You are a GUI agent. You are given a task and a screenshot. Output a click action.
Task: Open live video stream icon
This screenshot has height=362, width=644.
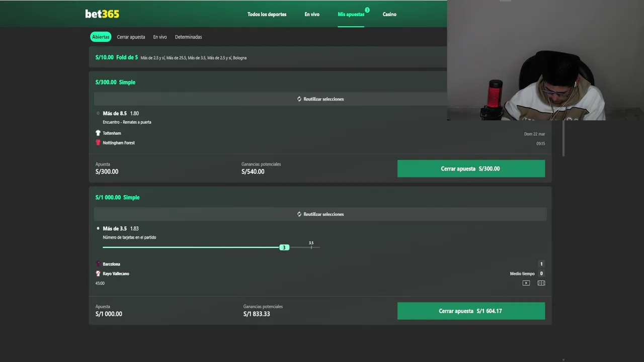tap(526, 283)
